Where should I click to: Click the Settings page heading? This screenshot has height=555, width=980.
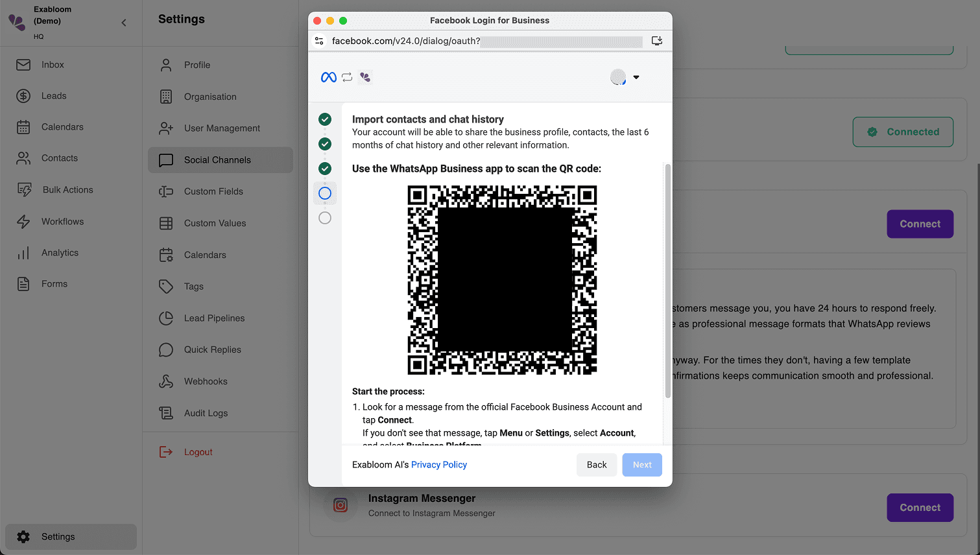point(182,19)
